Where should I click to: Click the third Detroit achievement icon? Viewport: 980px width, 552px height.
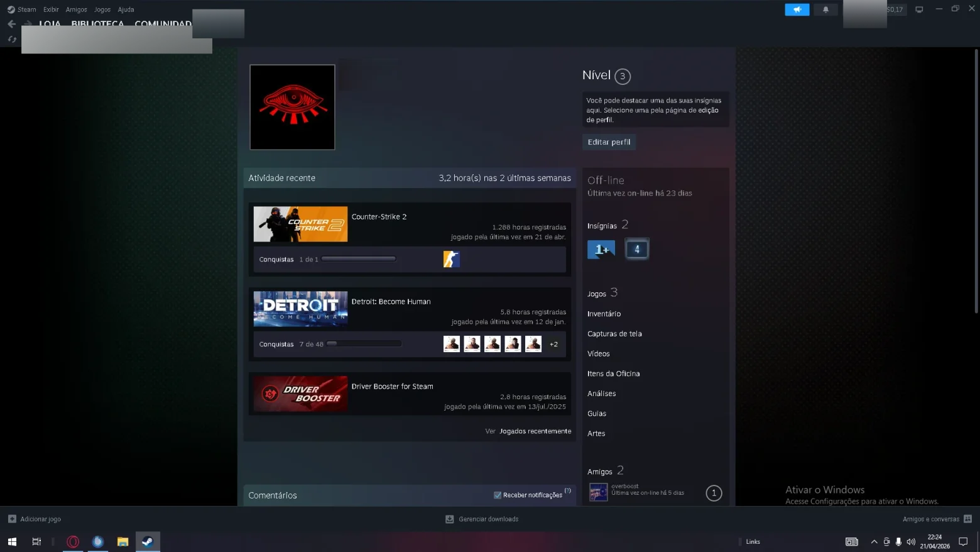[x=493, y=344]
